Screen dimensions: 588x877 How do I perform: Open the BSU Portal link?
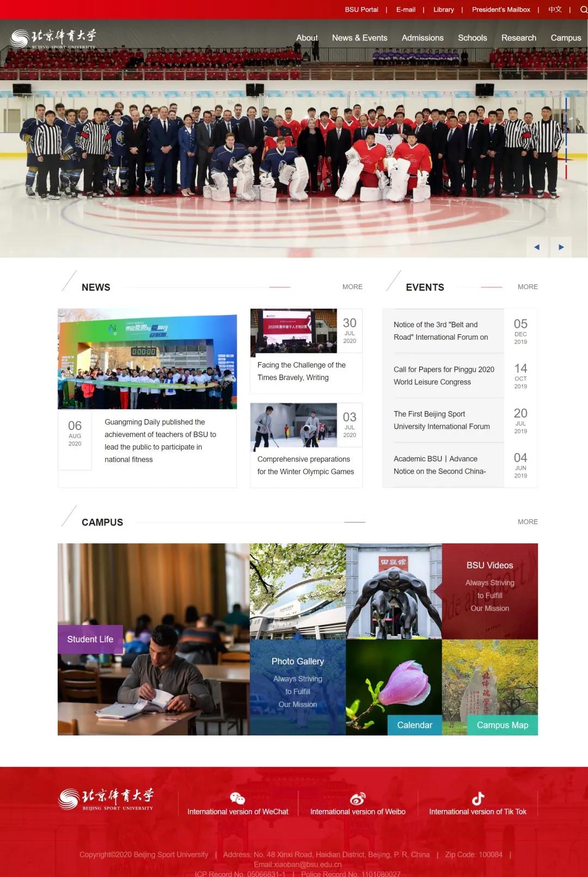click(362, 9)
